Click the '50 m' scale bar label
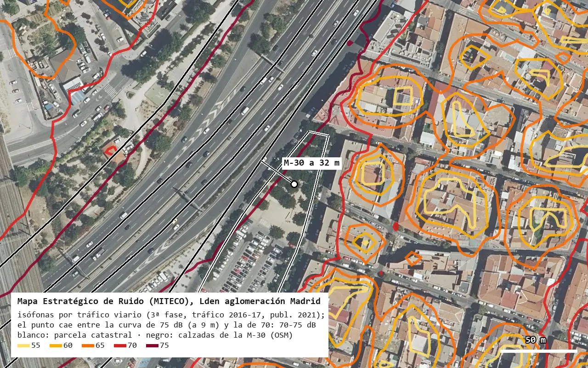The image size is (588, 368). tap(536, 340)
